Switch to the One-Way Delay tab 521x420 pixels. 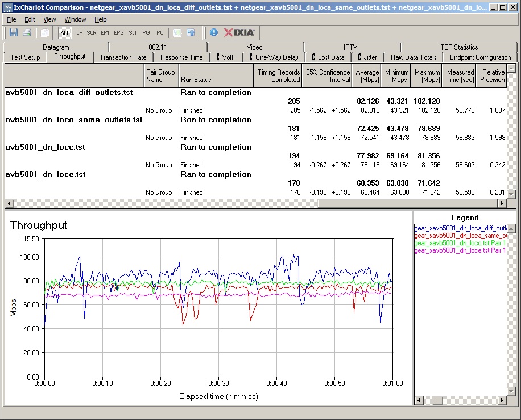coord(274,57)
